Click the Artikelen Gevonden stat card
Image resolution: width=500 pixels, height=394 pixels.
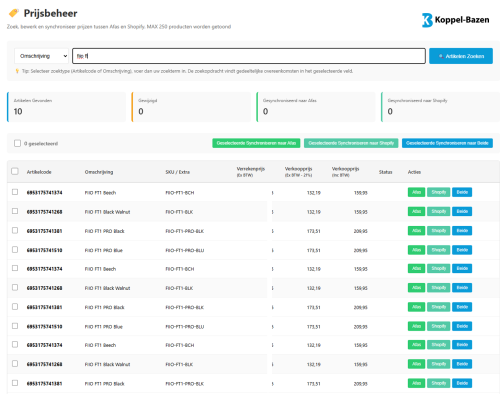coord(66,107)
